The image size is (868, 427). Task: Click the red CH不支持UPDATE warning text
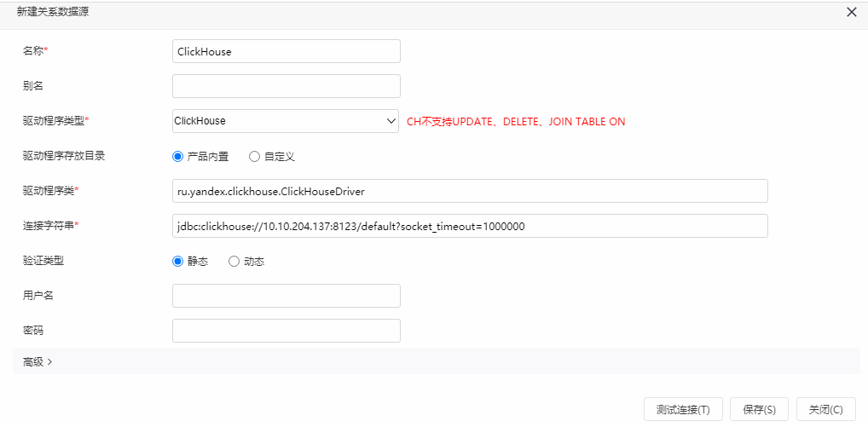pos(516,122)
